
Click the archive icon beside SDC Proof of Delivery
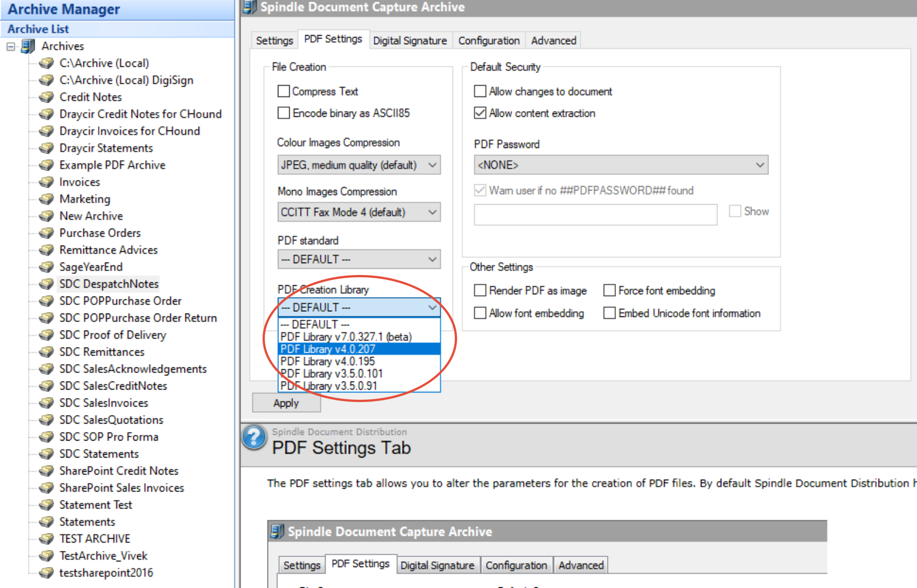(x=46, y=335)
